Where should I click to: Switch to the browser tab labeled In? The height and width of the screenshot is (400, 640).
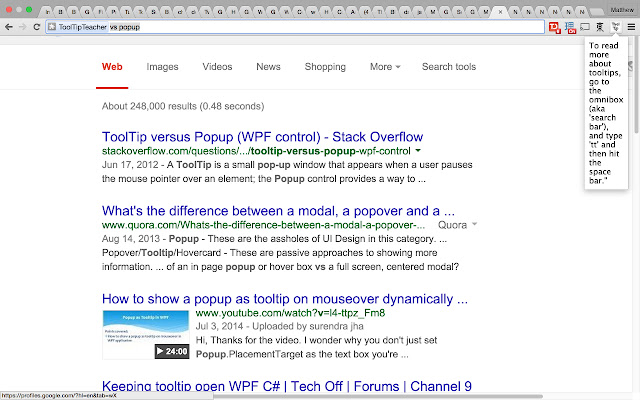tap(48, 12)
